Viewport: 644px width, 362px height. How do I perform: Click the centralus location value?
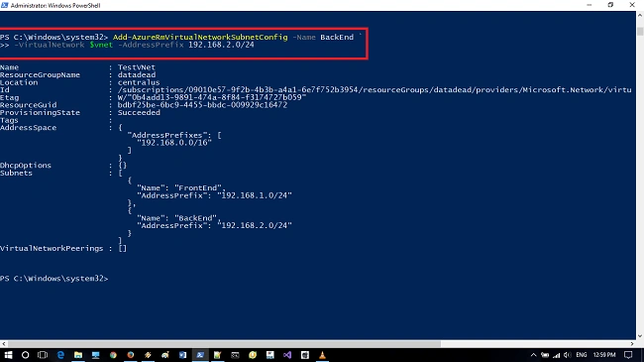[139, 82]
